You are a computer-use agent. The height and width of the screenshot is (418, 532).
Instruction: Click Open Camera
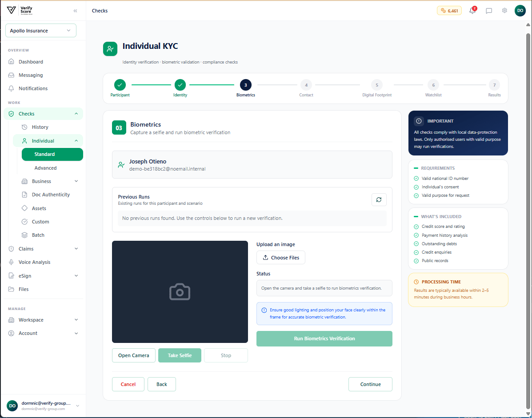coord(134,355)
